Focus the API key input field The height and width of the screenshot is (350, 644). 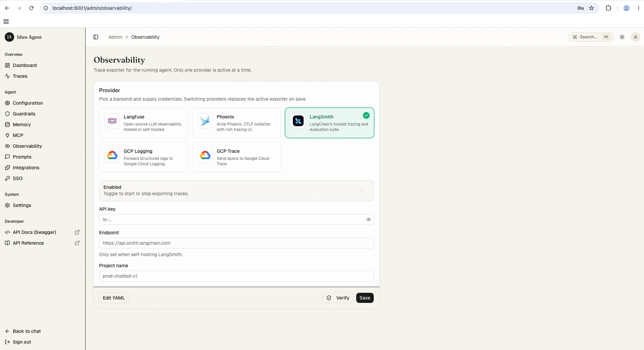point(237,219)
